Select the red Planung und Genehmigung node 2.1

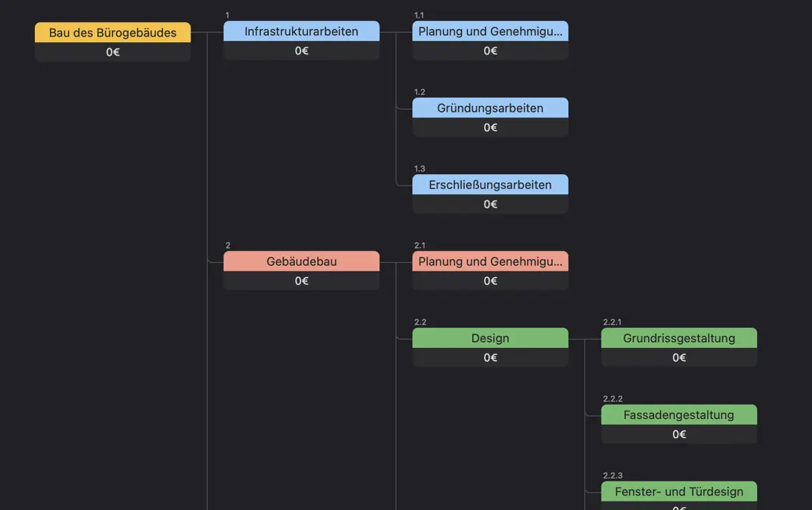point(490,261)
